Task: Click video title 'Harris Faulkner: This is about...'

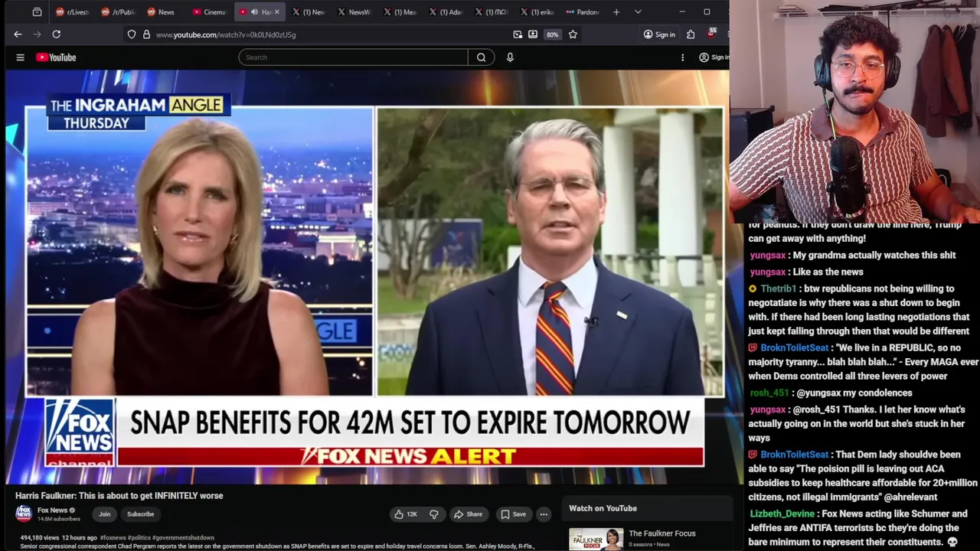Action: pyautogui.click(x=119, y=496)
